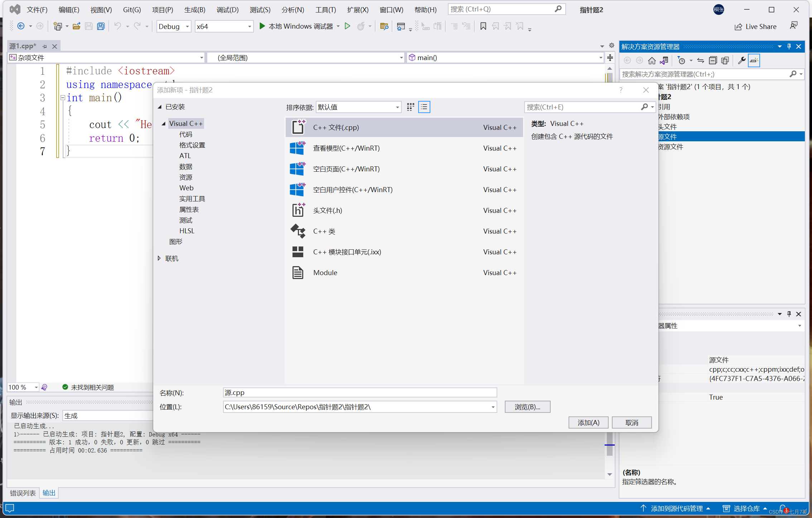Collapse the main function code fold

63,98
